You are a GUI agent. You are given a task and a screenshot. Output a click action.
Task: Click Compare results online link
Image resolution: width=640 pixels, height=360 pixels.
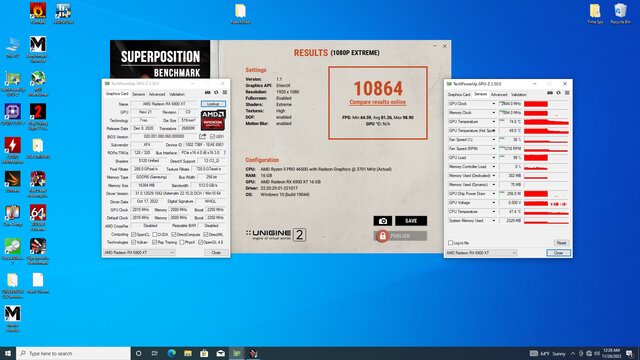[378, 102]
